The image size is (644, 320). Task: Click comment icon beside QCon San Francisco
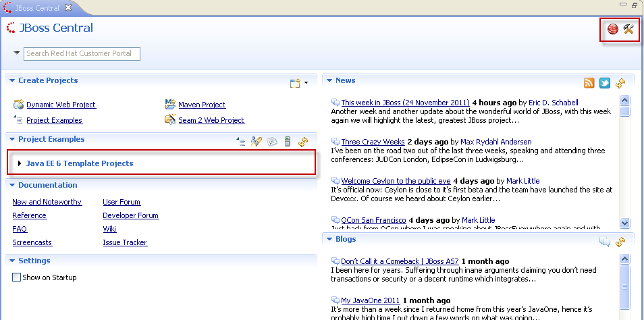click(x=335, y=220)
